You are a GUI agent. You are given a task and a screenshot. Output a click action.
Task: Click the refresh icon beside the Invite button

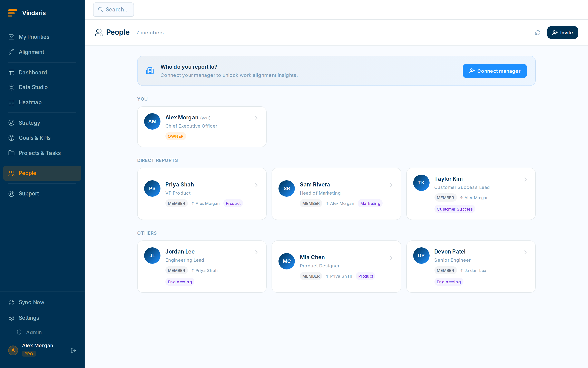coord(537,33)
